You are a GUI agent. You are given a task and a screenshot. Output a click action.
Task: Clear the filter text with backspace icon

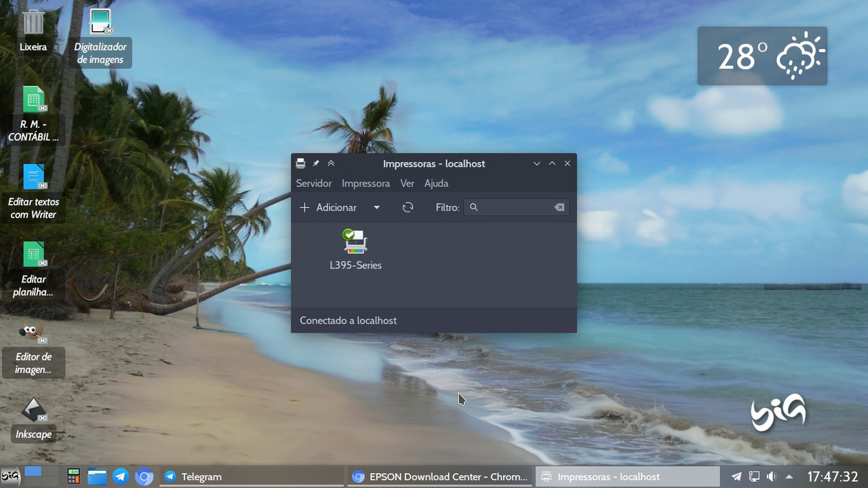[559, 207]
